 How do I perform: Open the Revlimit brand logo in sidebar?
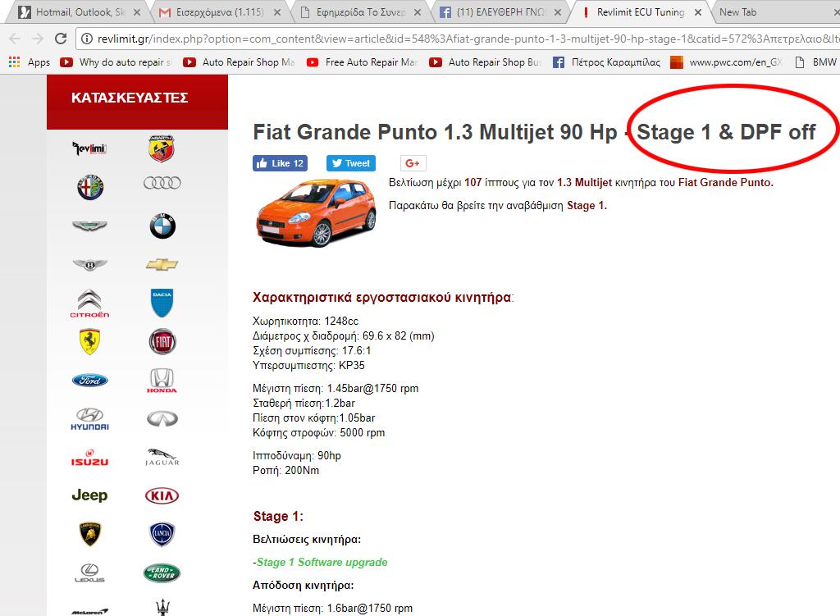(x=89, y=148)
